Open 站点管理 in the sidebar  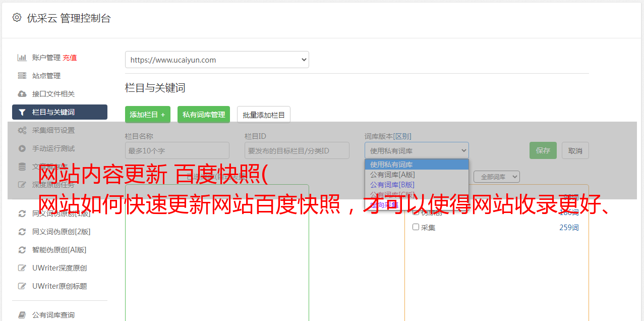click(x=46, y=76)
